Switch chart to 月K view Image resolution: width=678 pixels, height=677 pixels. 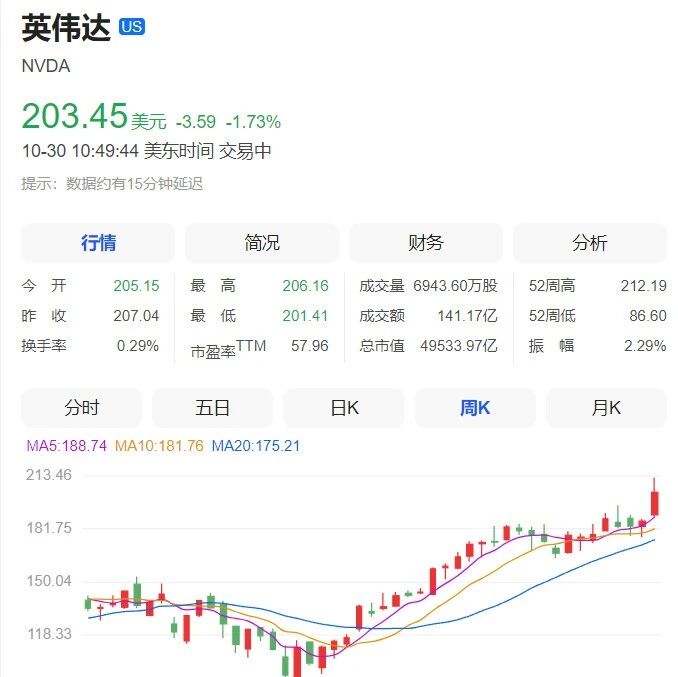pyautogui.click(x=606, y=408)
